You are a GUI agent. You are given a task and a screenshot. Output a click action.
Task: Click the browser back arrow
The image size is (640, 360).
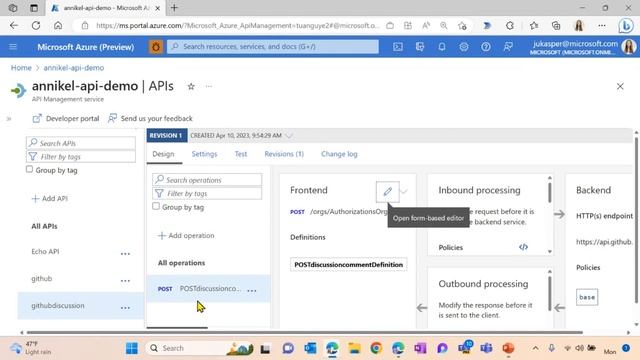[x=14, y=25]
